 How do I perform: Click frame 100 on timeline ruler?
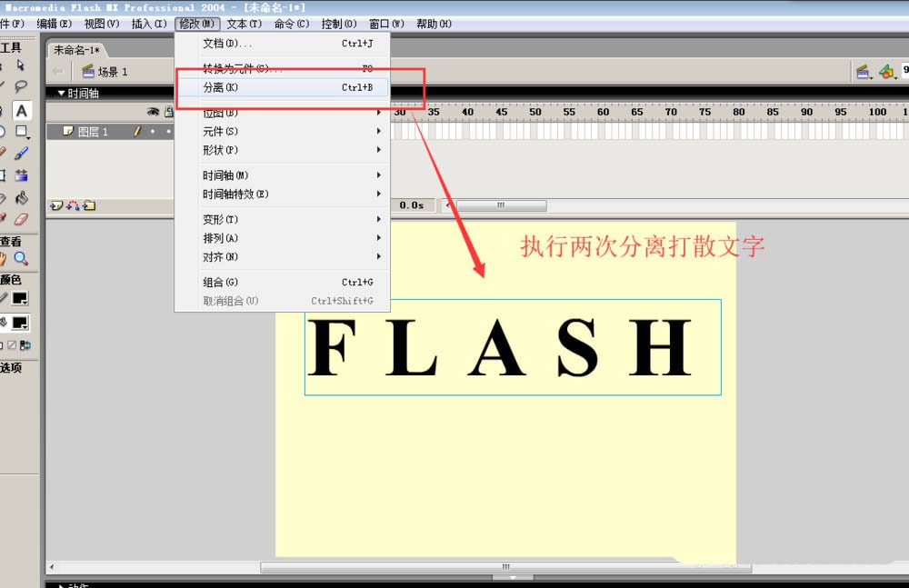click(877, 112)
